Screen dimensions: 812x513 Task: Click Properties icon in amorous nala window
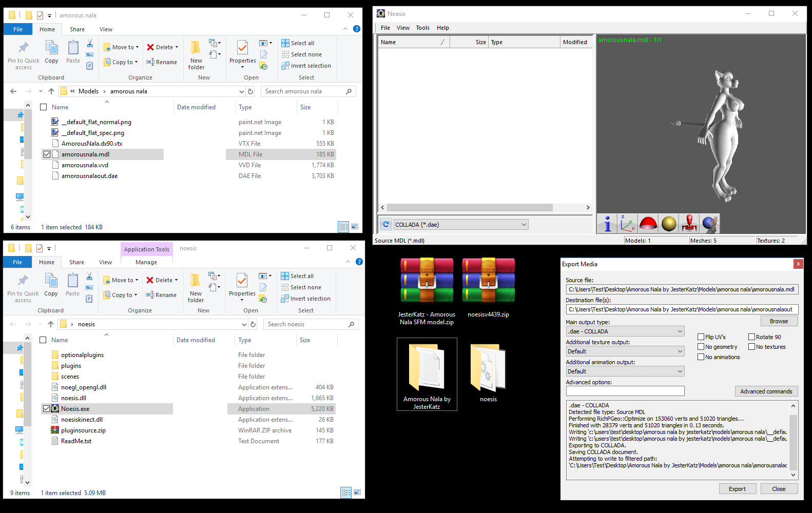[242, 48]
